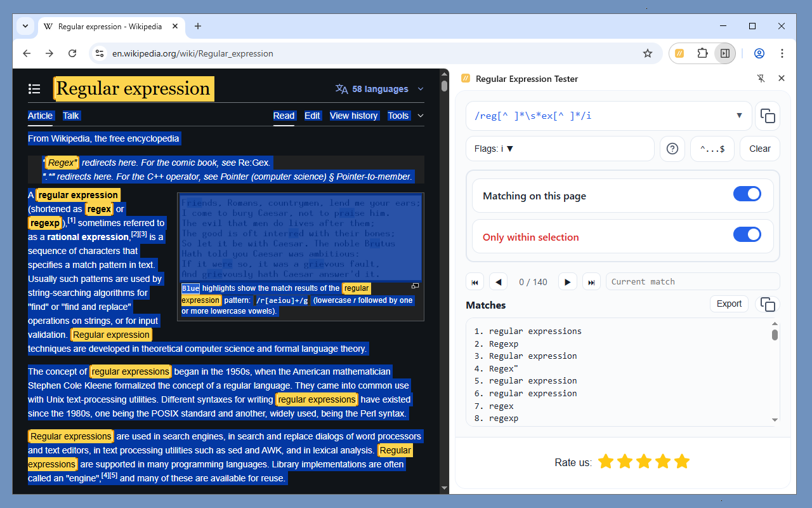
Task: Export the matches list
Action: click(x=729, y=304)
